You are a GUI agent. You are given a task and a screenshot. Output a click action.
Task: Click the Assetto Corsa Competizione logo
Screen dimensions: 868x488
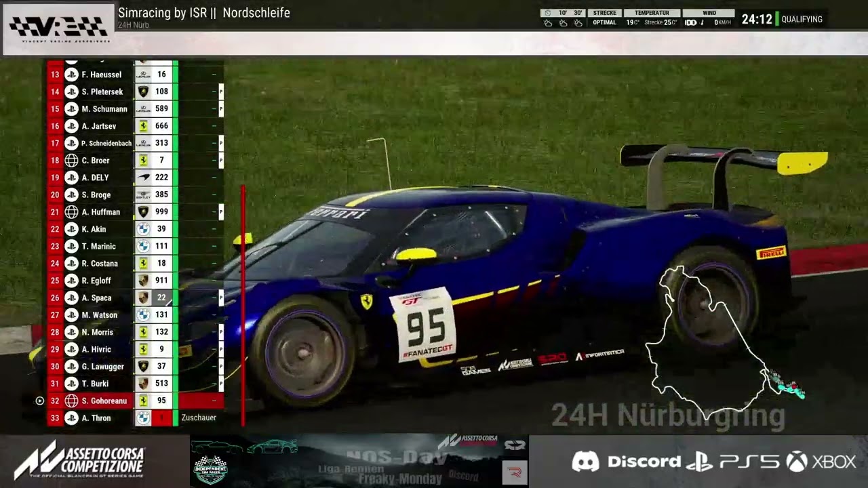pos(79,462)
